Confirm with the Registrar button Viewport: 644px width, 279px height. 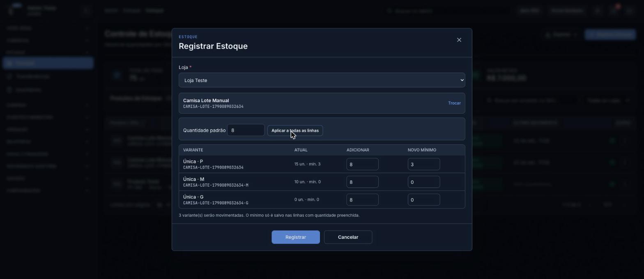click(295, 237)
